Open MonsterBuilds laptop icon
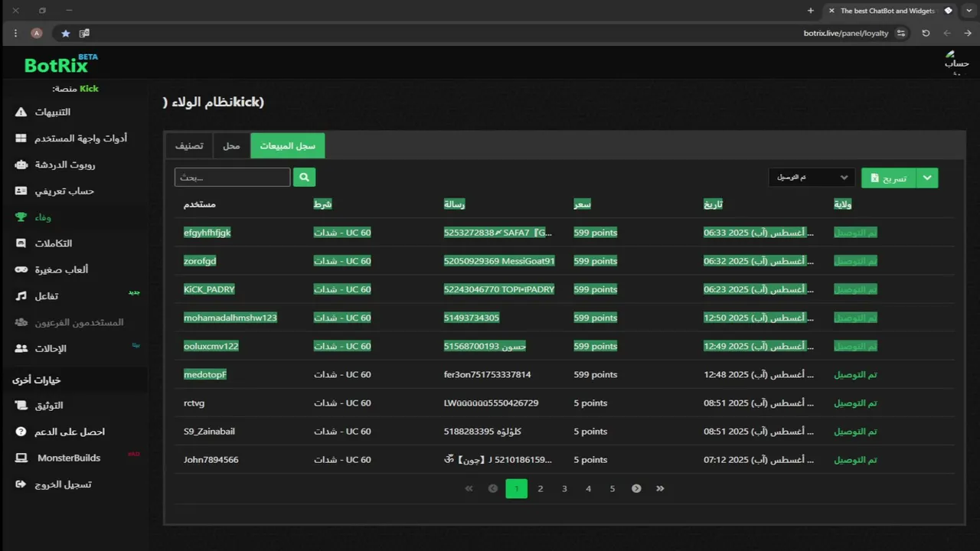This screenshot has width=980, height=551. tap(21, 458)
